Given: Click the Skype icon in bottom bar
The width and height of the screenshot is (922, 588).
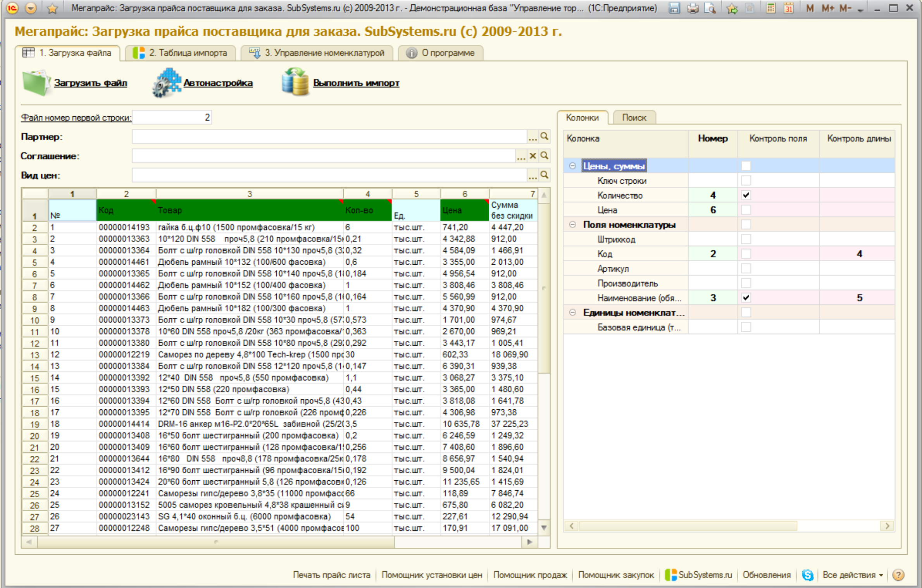Looking at the screenshot, I should coord(808,575).
